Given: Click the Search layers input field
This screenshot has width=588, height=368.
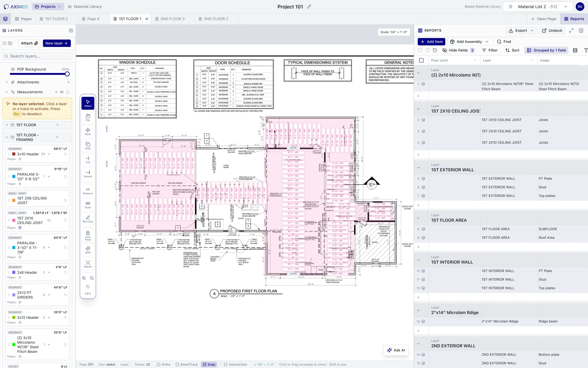Looking at the screenshot, I should pyautogui.click(x=38, y=56).
